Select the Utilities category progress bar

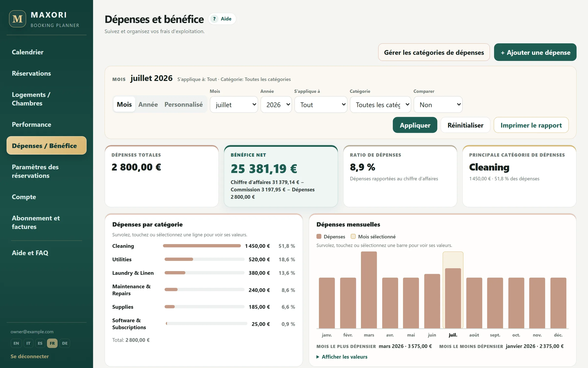pos(205,259)
